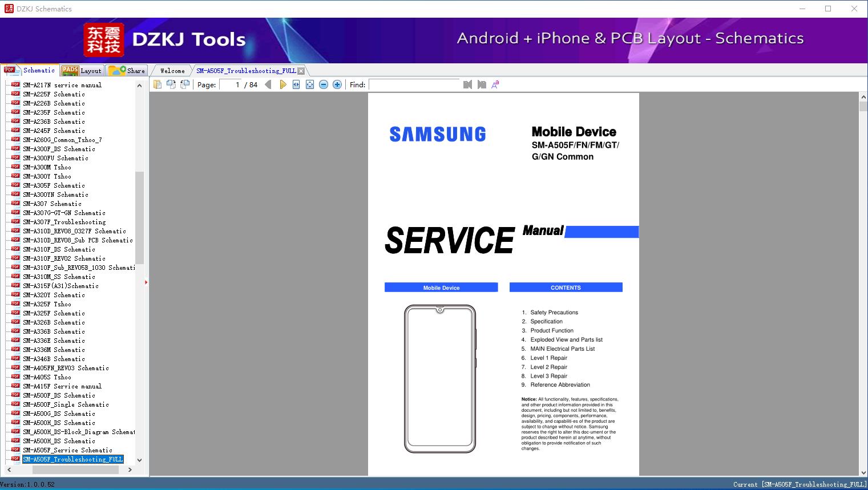Click PDF icon beside SM-A300M Tshoo
This screenshot has width=868, height=490.
tap(15, 167)
